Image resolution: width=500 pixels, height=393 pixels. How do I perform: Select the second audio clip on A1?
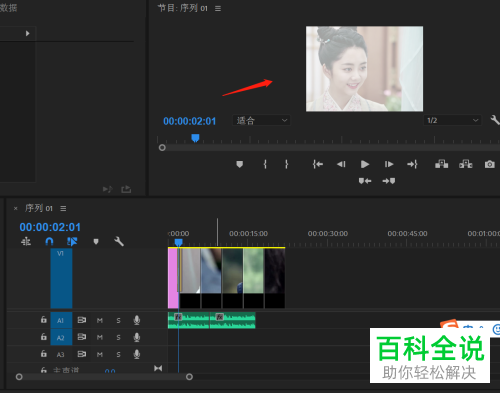(233, 320)
